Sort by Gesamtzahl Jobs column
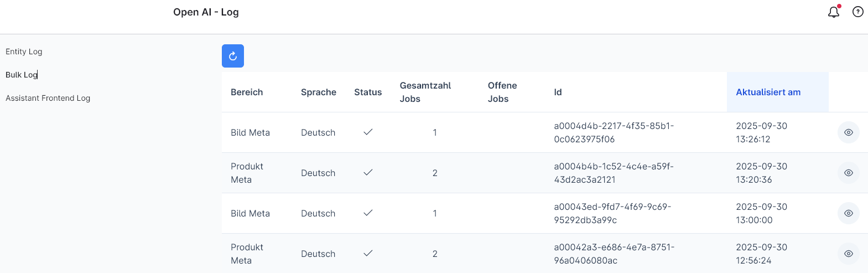This screenshot has width=868, height=273. 425,92
